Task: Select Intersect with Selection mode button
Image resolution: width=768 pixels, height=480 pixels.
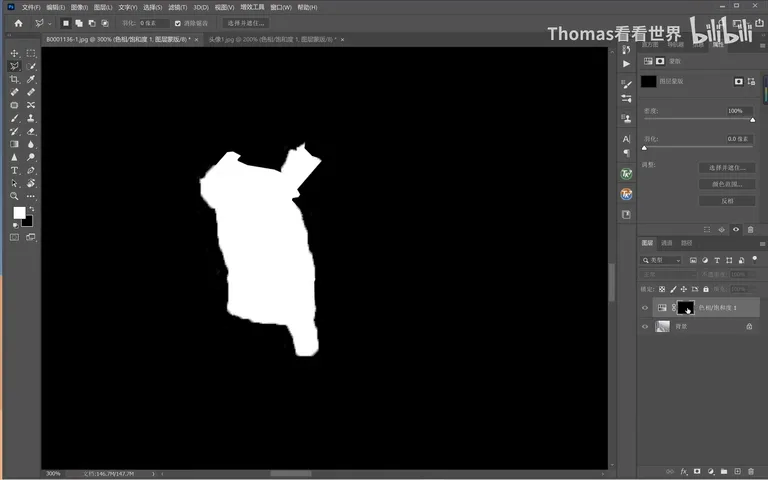Action: tap(105, 23)
